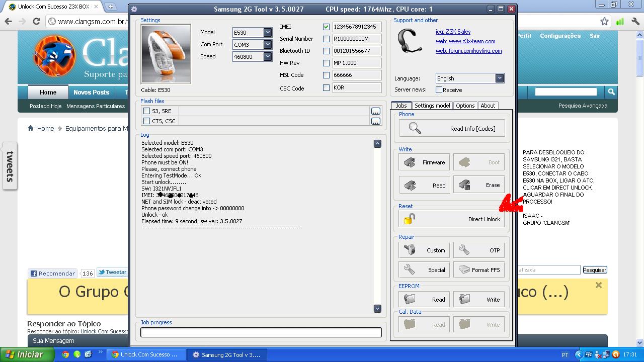This screenshot has height=362, width=644.
Task: Click the forum search magnifier icon
Action: (611, 92)
